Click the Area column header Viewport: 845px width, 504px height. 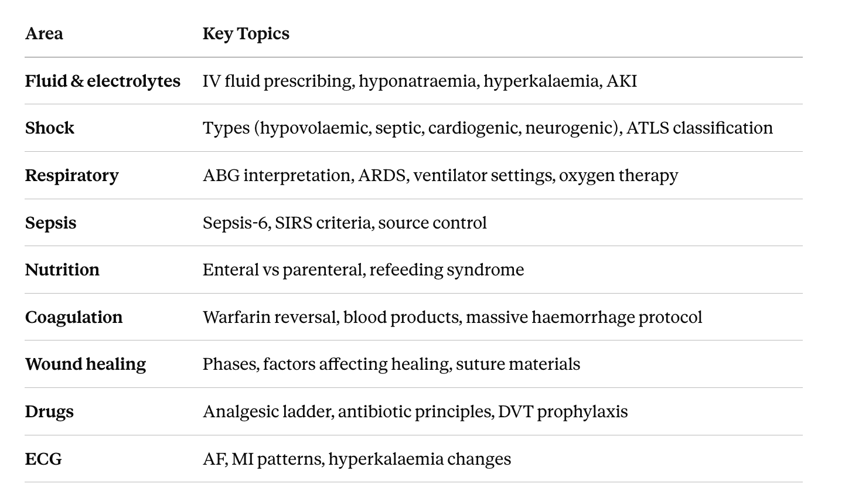point(44,33)
